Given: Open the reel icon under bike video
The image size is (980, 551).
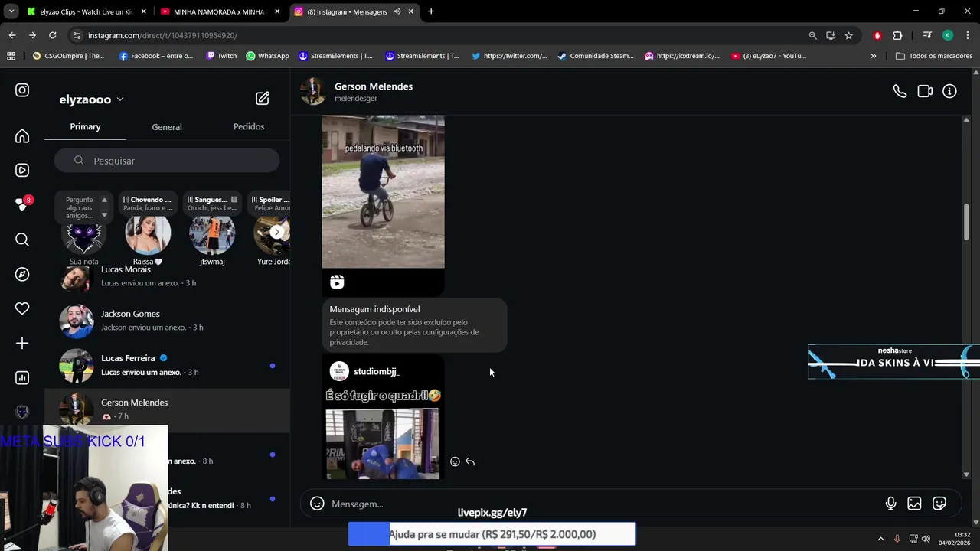Looking at the screenshot, I should tap(337, 282).
